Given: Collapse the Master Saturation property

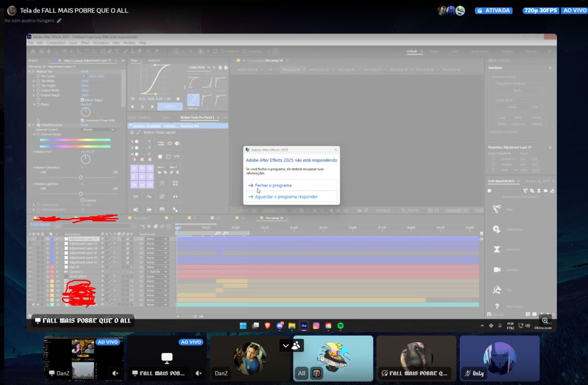Looking at the screenshot, I should pos(34,168).
